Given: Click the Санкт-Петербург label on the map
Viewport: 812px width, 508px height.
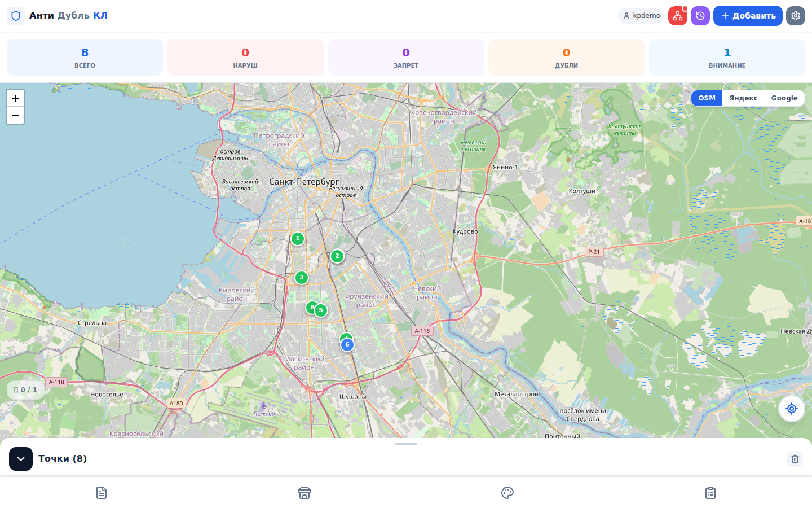Looking at the screenshot, I should click(304, 182).
